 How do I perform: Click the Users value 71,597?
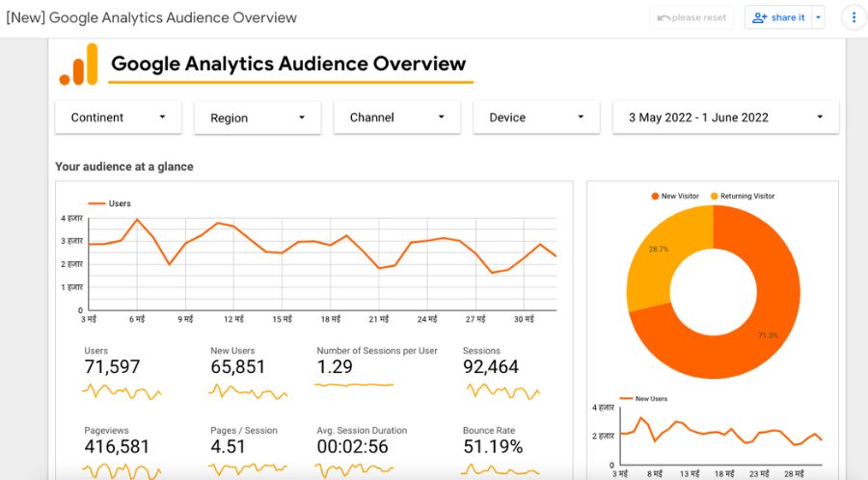(113, 366)
